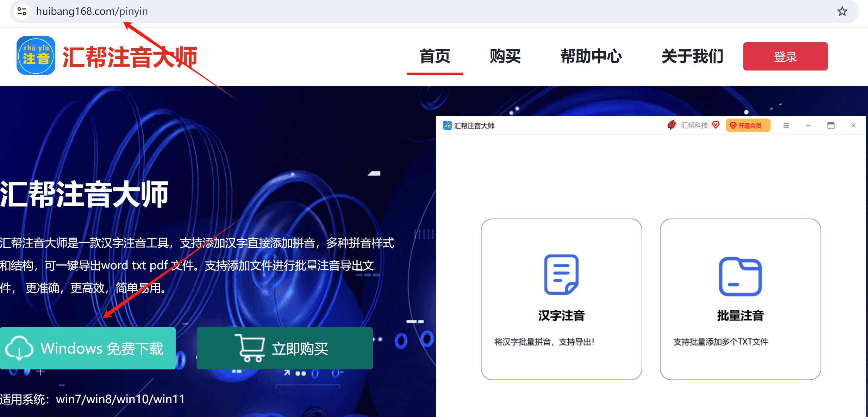Click the 汇帮注音大师 zhù yīn logo icon

[x=36, y=55]
